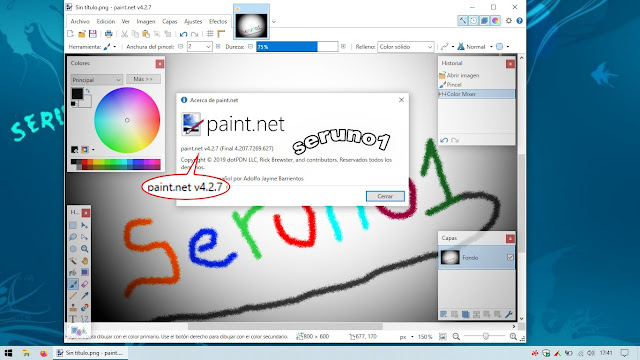Click the Undo arrow in toolbar
The width and height of the screenshot is (640, 360).
click(x=184, y=34)
